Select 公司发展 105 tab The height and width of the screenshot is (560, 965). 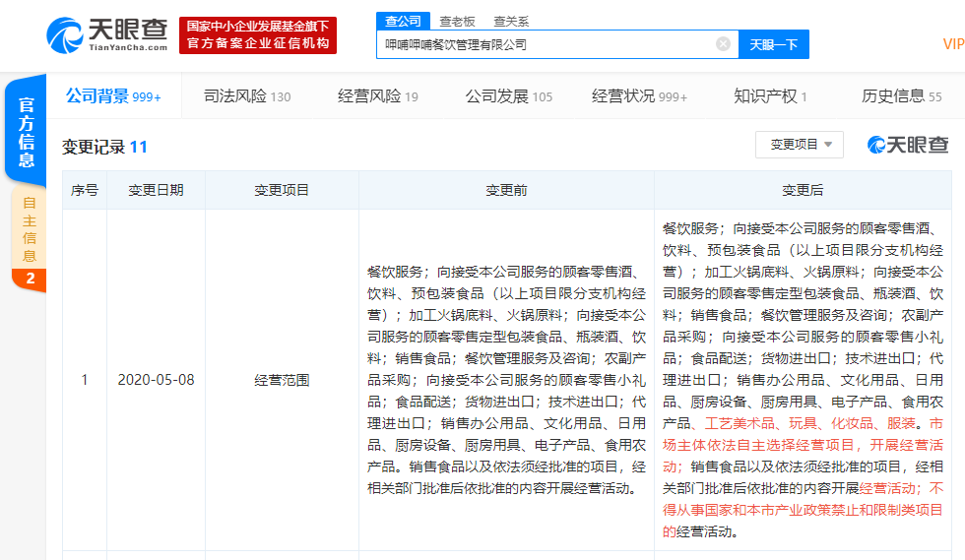[x=509, y=96]
